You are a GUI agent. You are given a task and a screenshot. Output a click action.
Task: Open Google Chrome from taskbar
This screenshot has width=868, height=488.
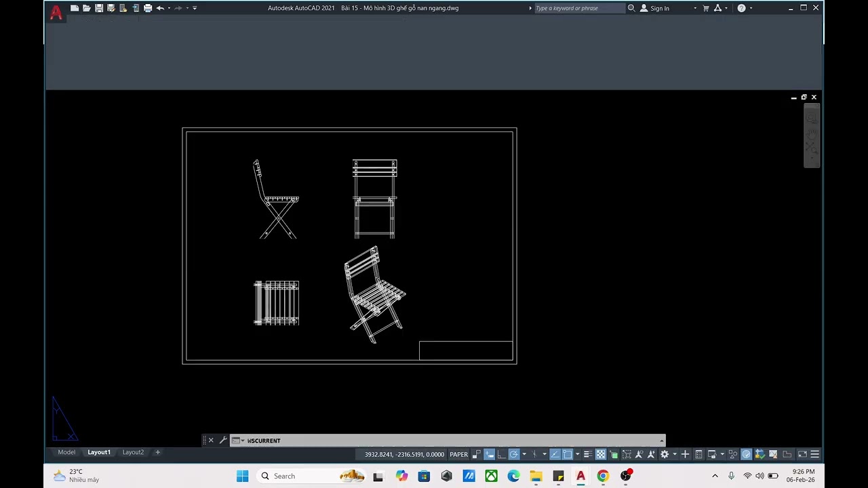(x=603, y=476)
